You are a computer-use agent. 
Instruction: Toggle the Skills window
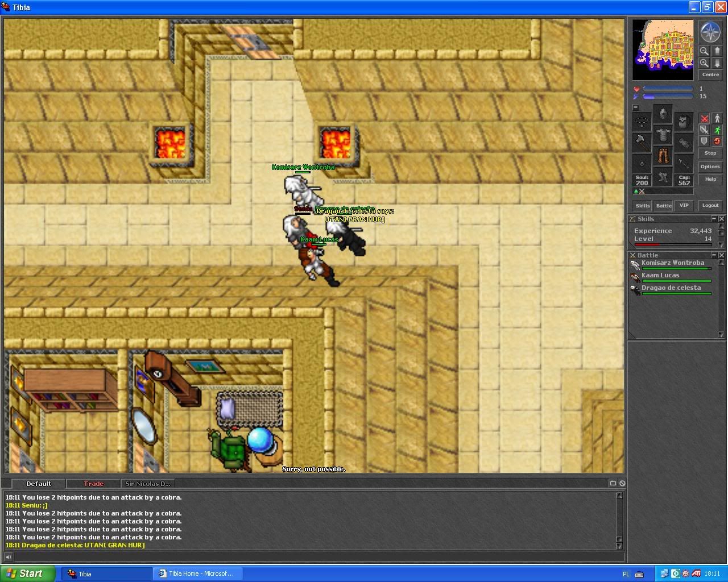643,206
